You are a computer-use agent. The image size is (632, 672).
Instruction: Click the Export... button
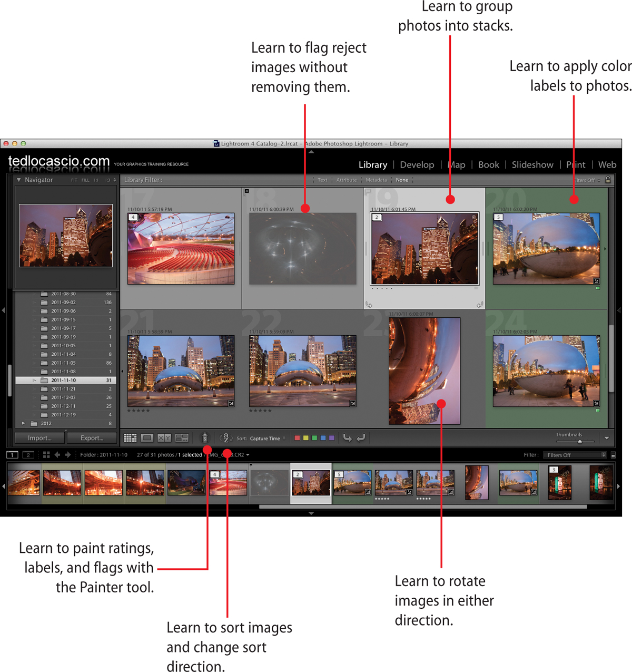point(92,438)
